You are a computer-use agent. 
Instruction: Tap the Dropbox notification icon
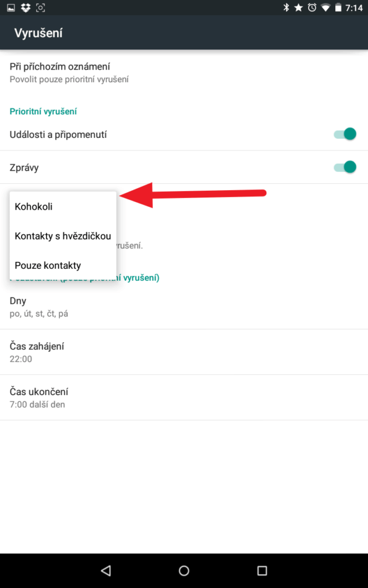(25, 7)
